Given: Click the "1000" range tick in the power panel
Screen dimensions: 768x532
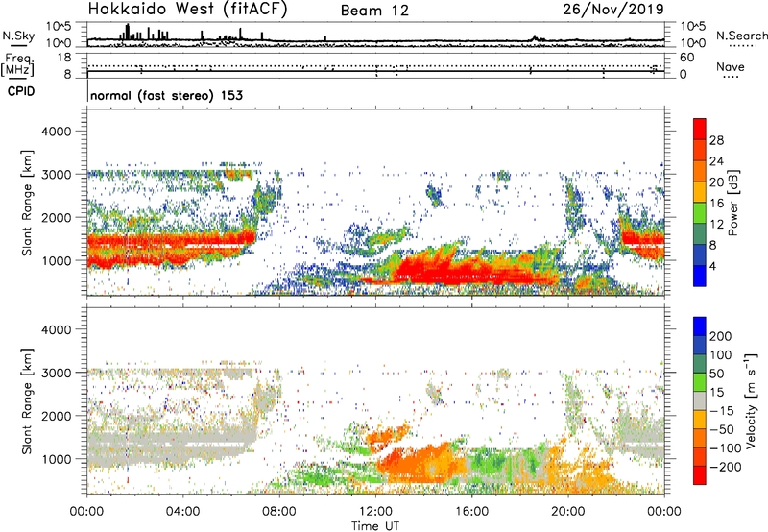Looking at the screenshot, I should 57,260.
